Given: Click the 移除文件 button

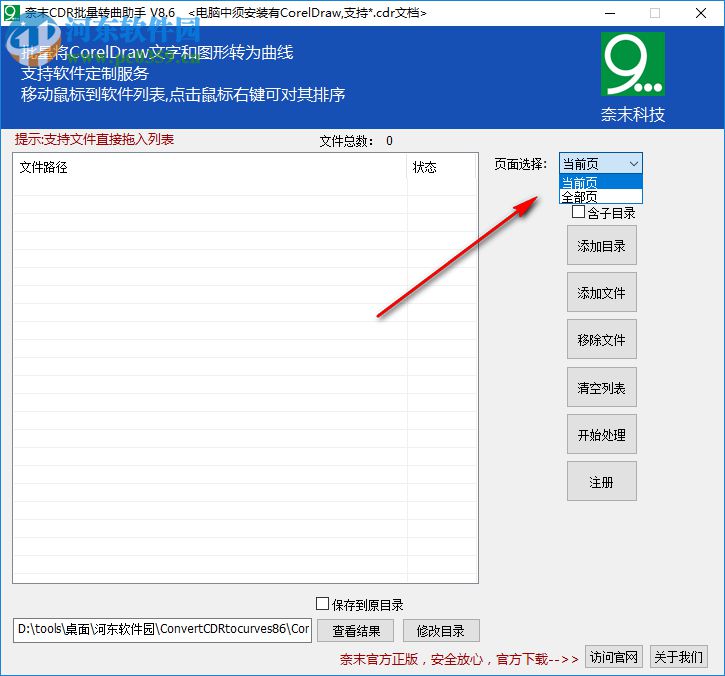Looking at the screenshot, I should pos(602,339).
